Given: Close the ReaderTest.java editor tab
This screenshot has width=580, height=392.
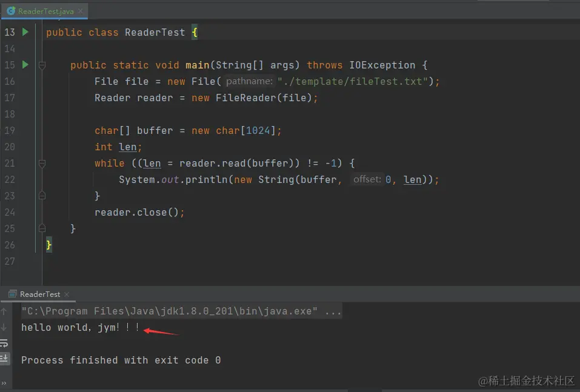Looking at the screenshot, I should pyautogui.click(x=80, y=11).
